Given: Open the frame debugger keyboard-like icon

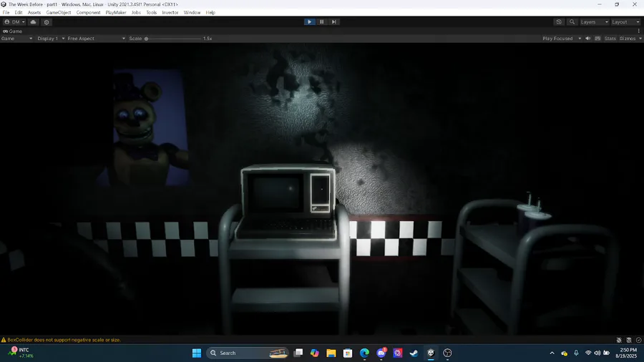Looking at the screenshot, I should (597, 38).
